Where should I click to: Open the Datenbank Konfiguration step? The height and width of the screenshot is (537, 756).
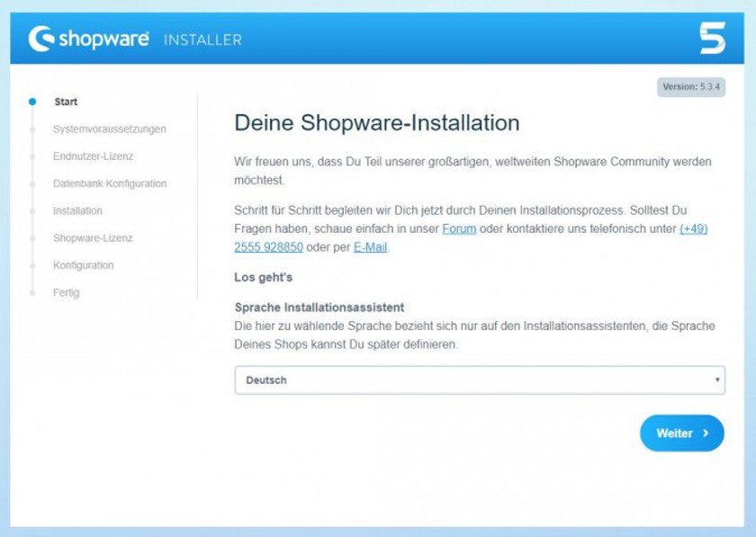[x=110, y=183]
